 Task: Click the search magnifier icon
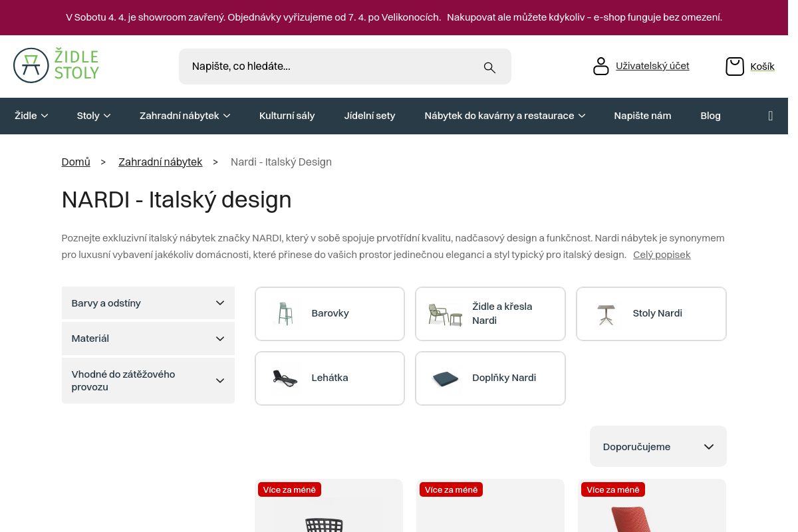489,67
